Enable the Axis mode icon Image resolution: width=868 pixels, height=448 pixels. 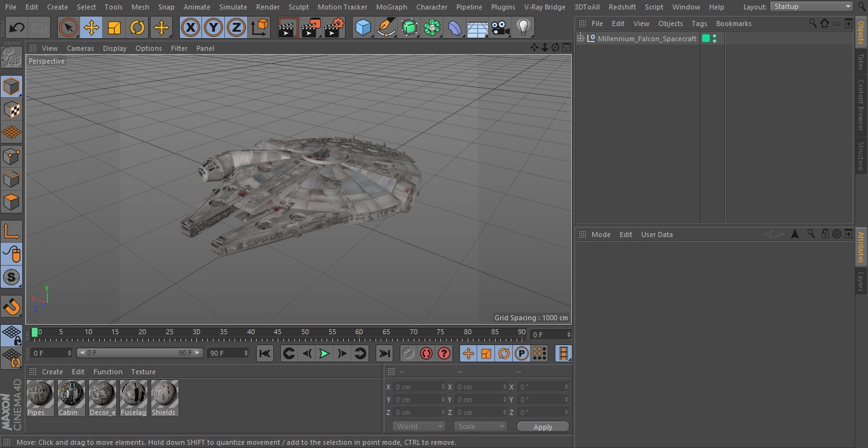11,231
